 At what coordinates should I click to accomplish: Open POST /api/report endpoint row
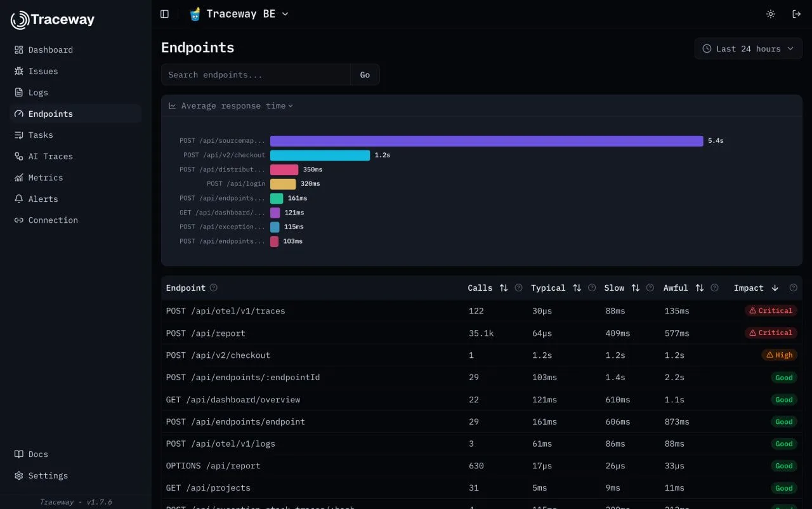[x=481, y=333]
